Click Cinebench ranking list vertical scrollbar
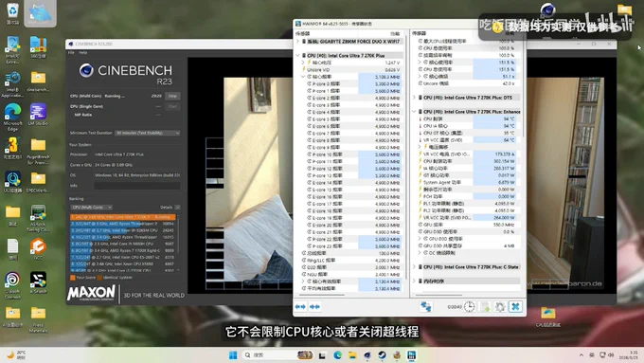Image resolution: width=644 pixels, height=363 pixels. (178, 243)
